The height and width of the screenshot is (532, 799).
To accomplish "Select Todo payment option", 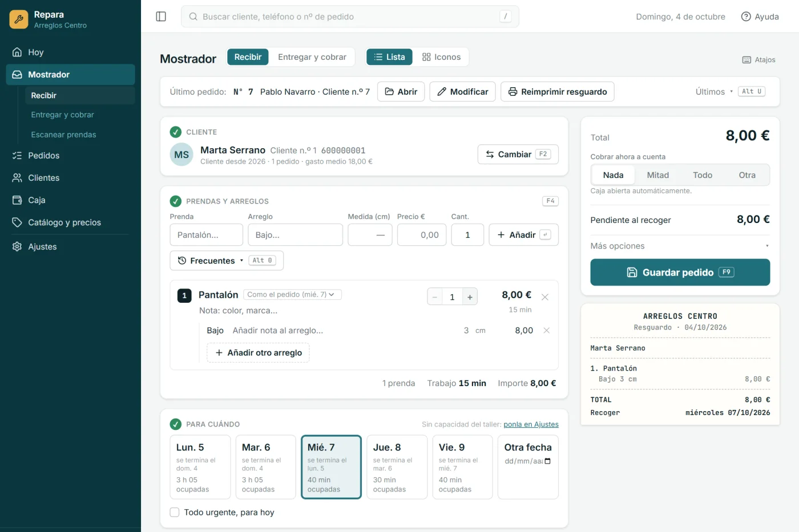I will (703, 175).
